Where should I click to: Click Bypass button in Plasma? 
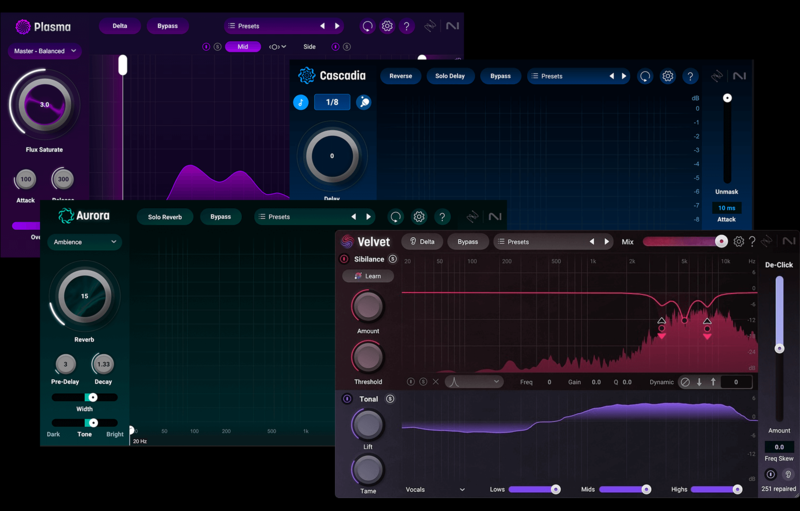click(x=167, y=26)
